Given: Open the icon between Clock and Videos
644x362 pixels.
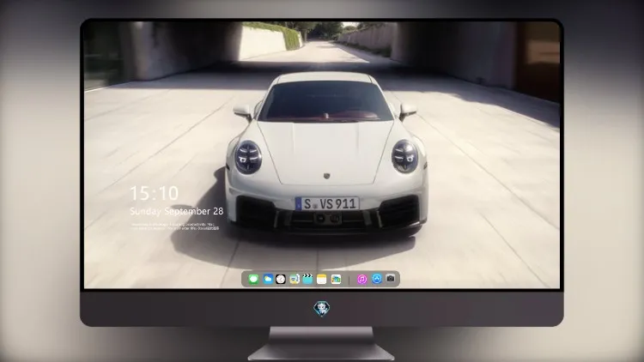Looking at the screenshot, I should [294, 279].
